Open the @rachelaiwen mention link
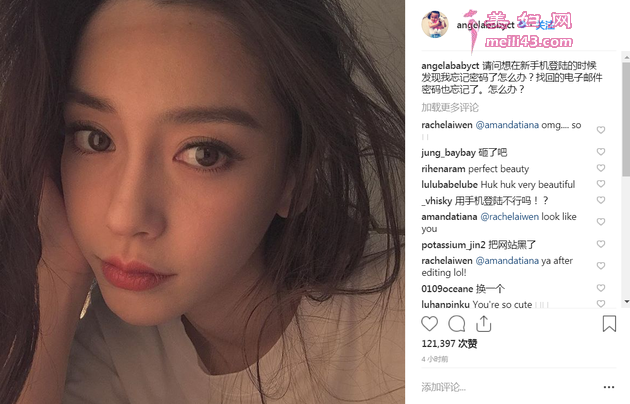Viewport: 630px width, 404px height. pyautogui.click(x=509, y=217)
